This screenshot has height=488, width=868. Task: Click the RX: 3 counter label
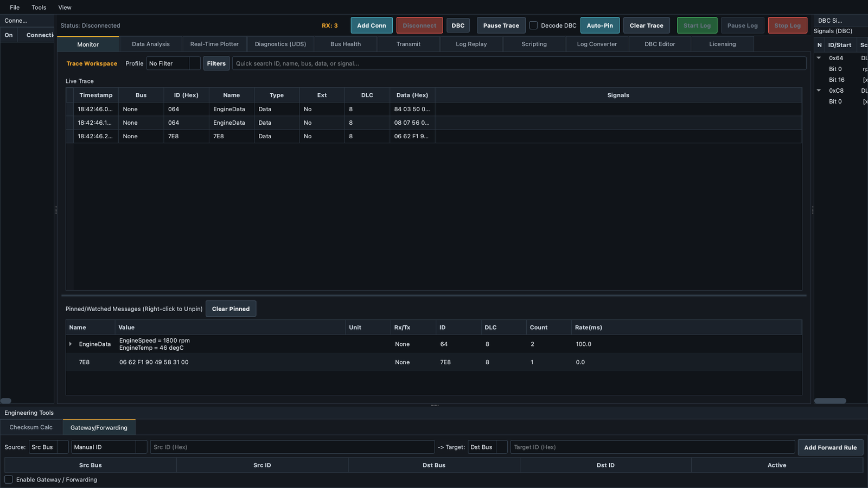tap(330, 25)
